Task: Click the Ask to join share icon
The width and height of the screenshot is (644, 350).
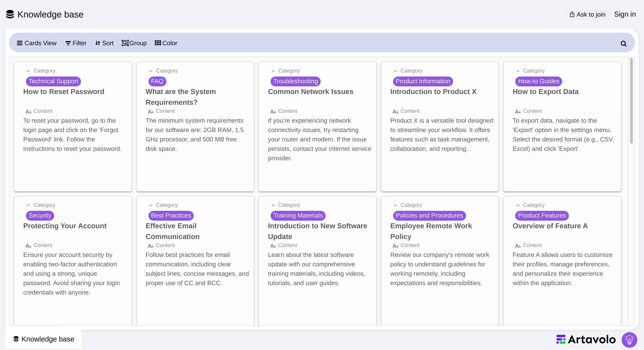Action: [x=572, y=14]
